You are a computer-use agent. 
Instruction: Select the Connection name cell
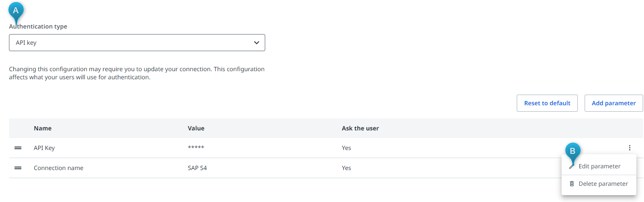pyautogui.click(x=59, y=168)
